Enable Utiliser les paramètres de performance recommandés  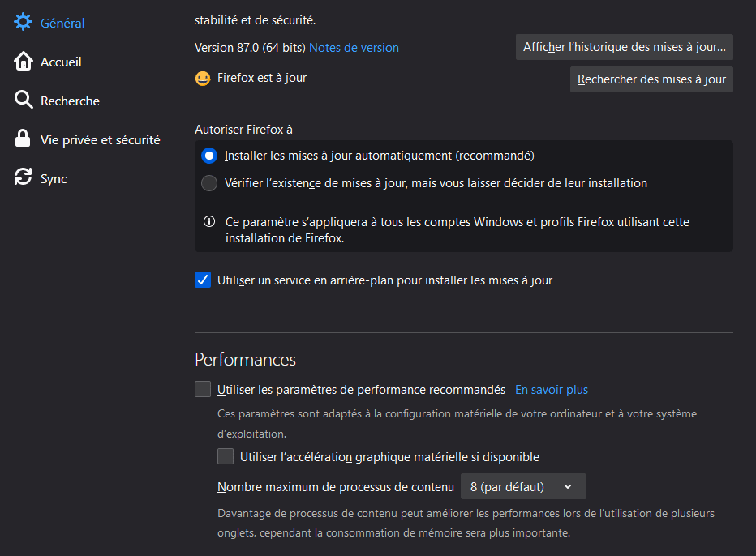(x=203, y=390)
